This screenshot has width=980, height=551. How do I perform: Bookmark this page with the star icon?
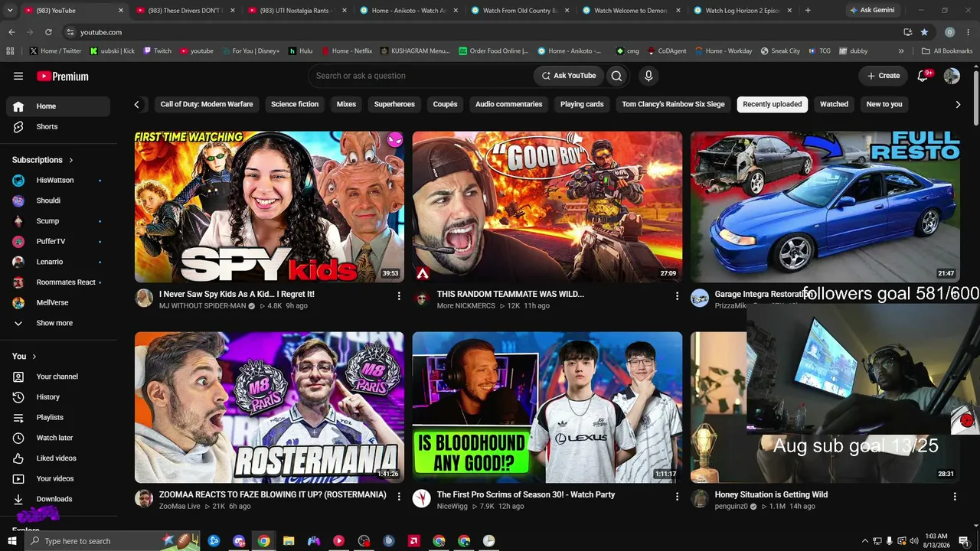[924, 32]
